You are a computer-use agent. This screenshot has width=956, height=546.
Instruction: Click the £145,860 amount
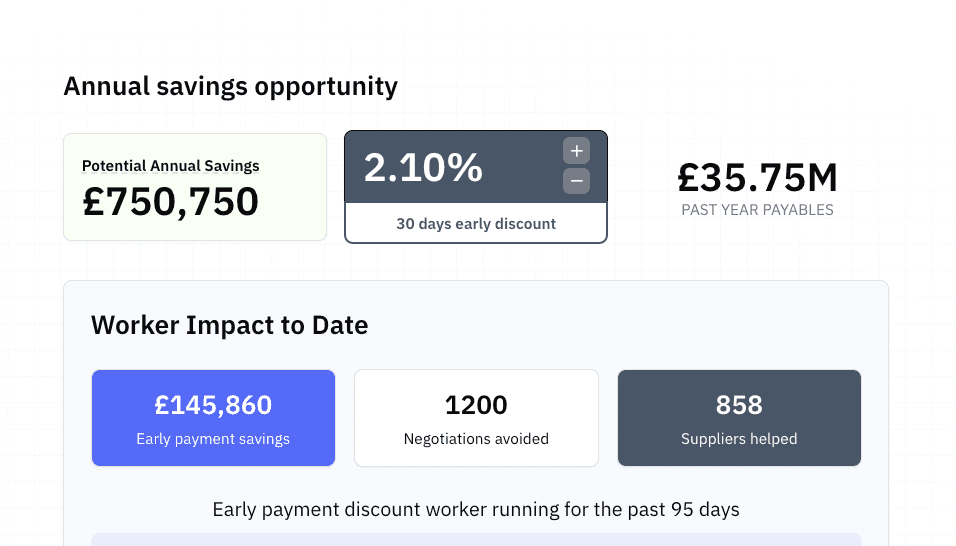[213, 405]
